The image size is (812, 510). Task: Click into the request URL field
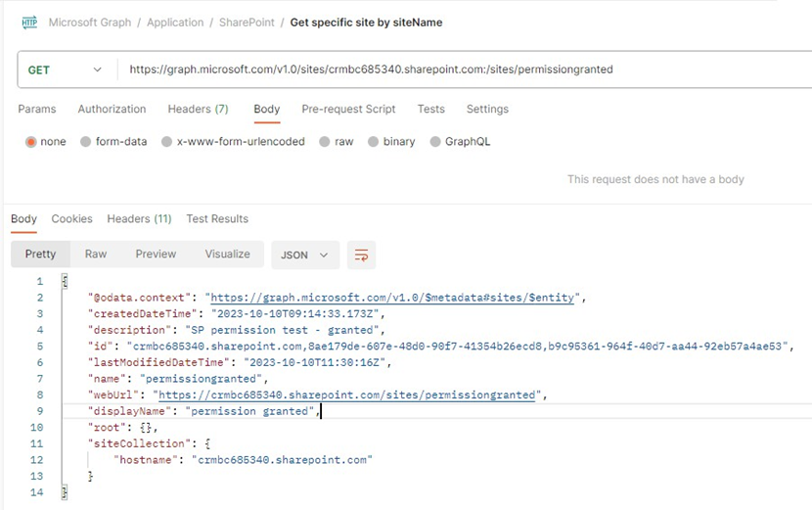coord(440,70)
